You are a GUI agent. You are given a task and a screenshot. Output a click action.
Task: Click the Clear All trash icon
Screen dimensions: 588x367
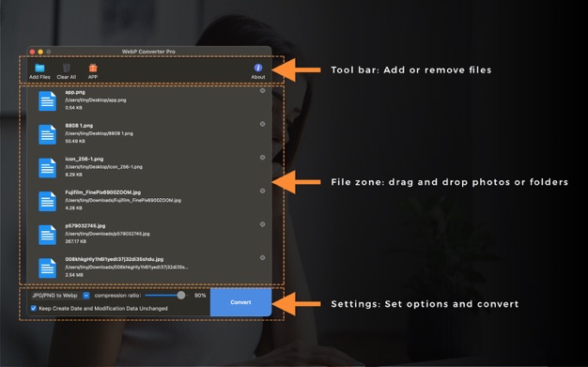click(67, 68)
